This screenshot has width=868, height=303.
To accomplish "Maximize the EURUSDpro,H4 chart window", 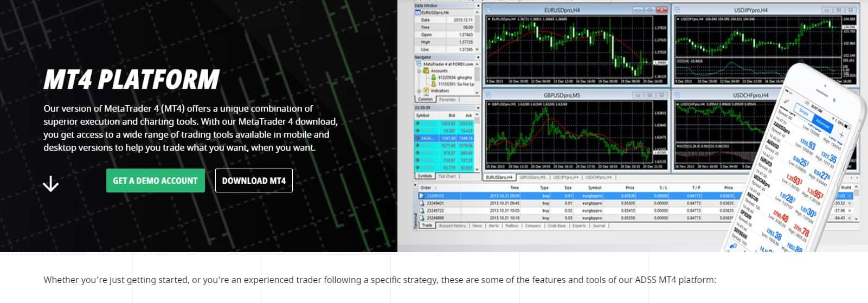I will (x=650, y=10).
